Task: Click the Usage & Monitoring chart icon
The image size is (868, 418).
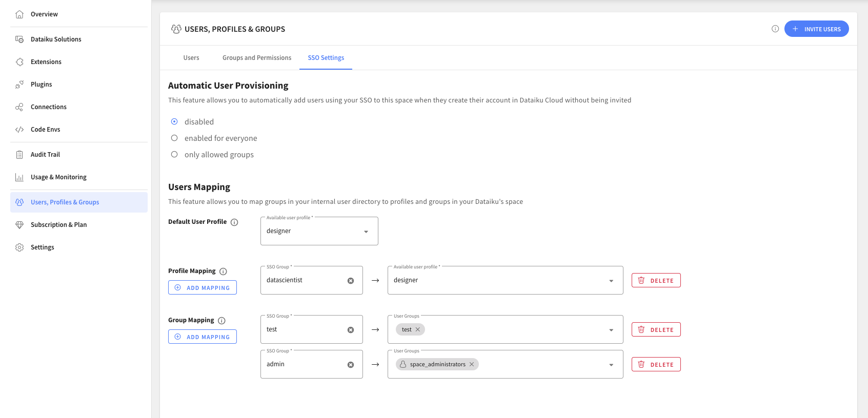Action: click(19, 177)
